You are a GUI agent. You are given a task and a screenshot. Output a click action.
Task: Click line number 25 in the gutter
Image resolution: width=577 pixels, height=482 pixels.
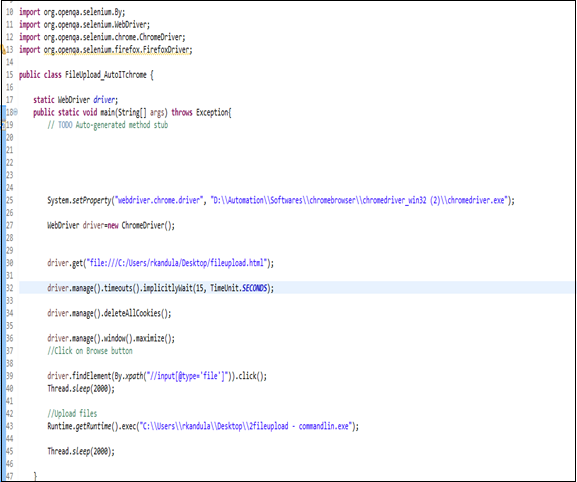(x=10, y=201)
